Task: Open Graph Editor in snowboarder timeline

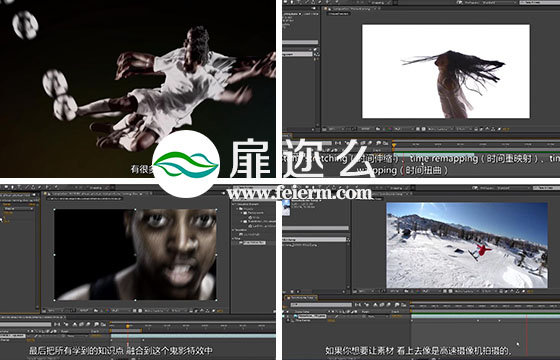Action: coord(404,305)
